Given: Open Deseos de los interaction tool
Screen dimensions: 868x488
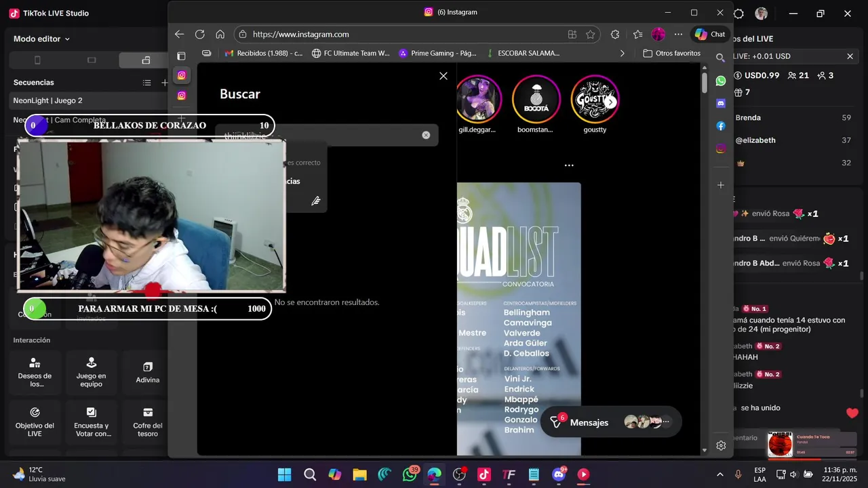Looking at the screenshot, I should (35, 373).
